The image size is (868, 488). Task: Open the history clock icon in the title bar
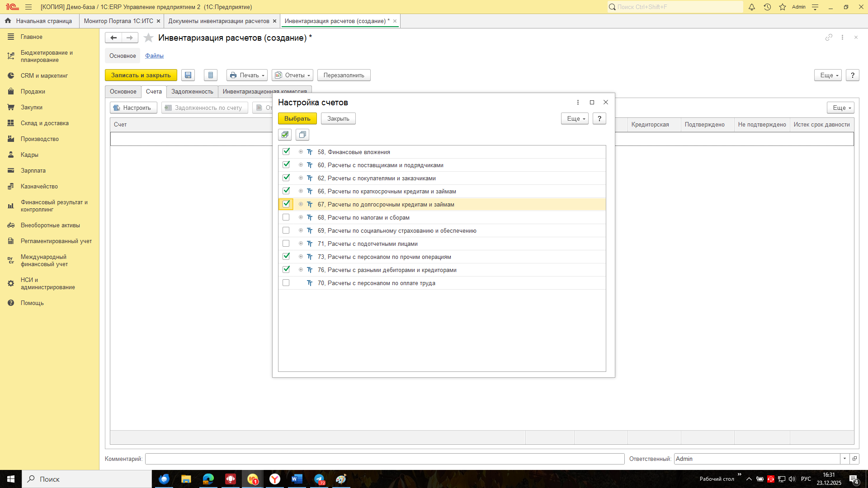tap(767, 7)
